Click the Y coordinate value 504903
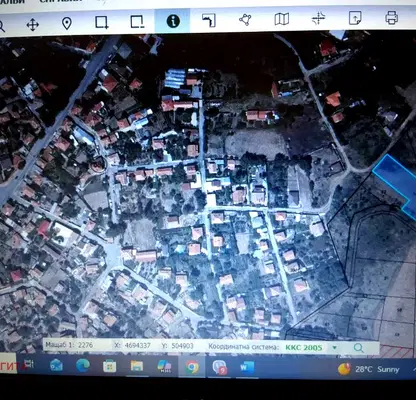 182,346
